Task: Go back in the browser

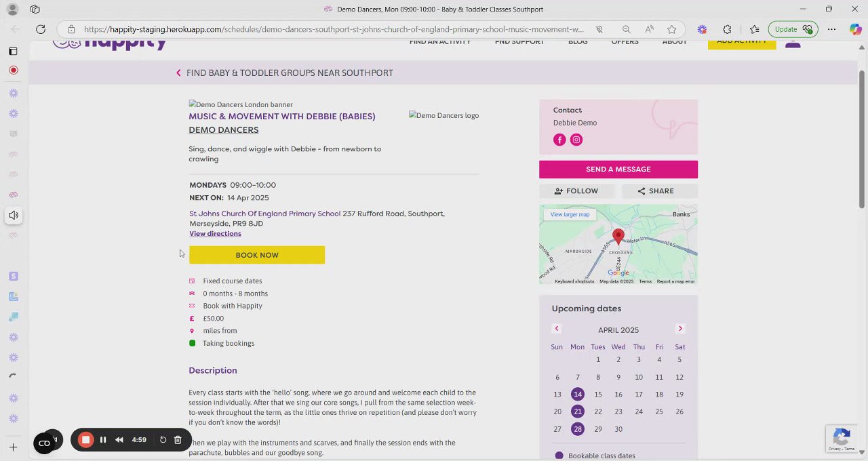Action: [16, 29]
